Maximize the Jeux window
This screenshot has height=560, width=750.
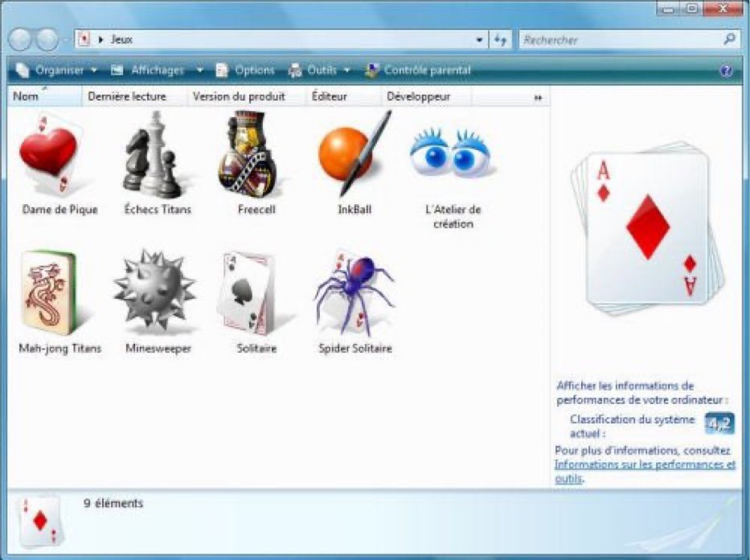[x=691, y=9]
